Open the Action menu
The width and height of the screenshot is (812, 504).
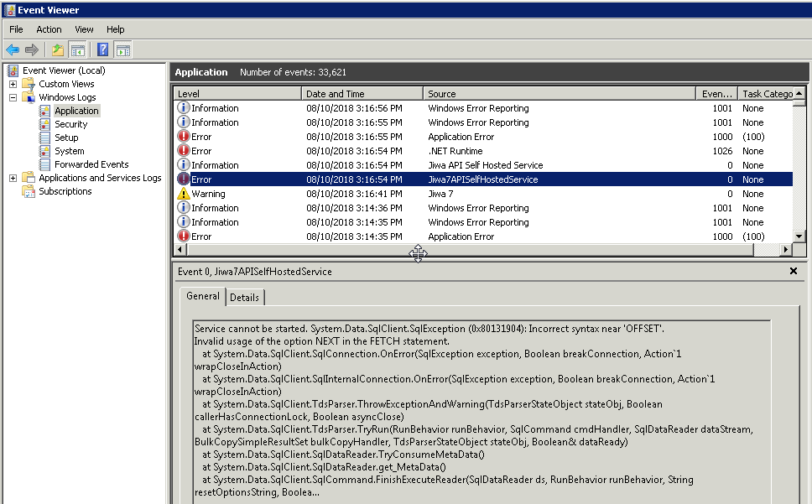pos(49,29)
